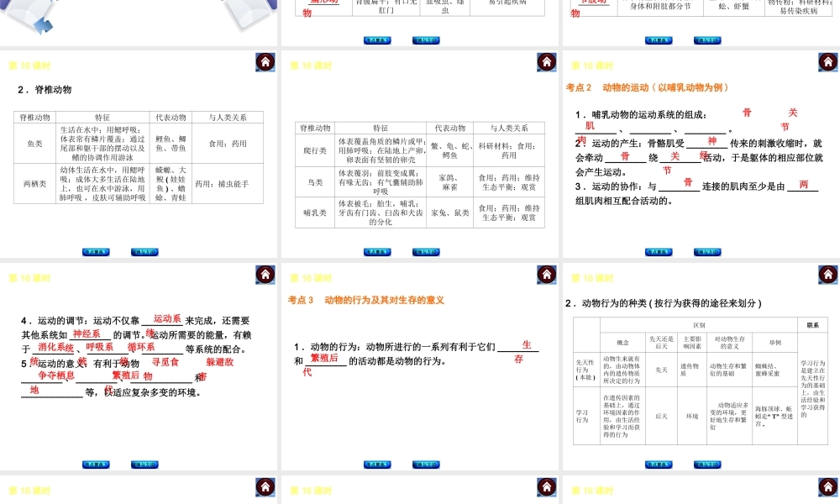Click right blue button under 脊椎动物 fish table slide
The width and height of the screenshot is (840, 504).
click(144, 252)
